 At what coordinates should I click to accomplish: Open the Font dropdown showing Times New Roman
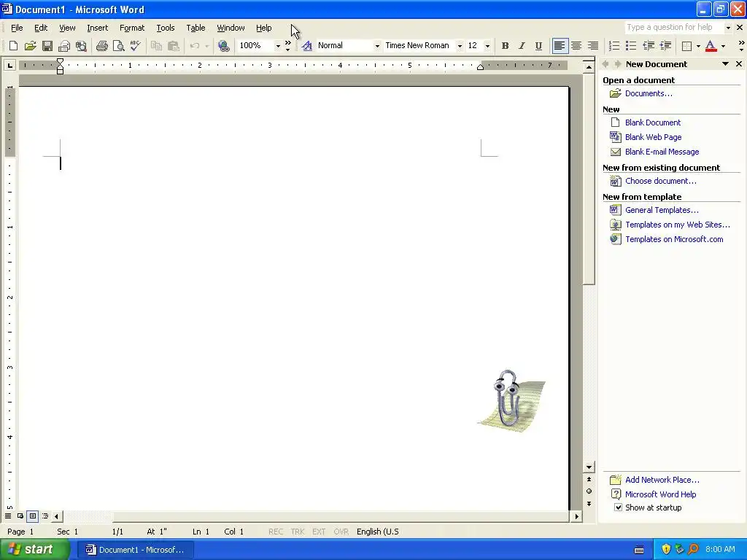(460, 46)
